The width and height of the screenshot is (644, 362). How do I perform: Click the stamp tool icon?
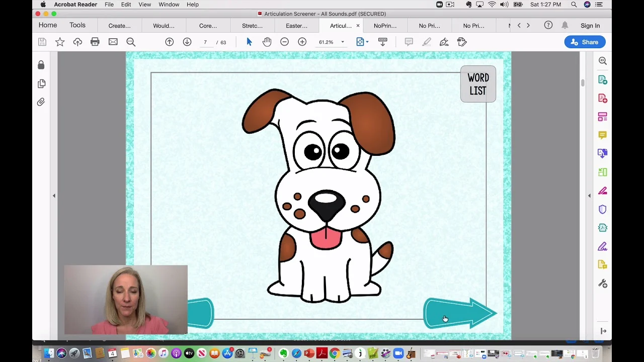tap(462, 42)
